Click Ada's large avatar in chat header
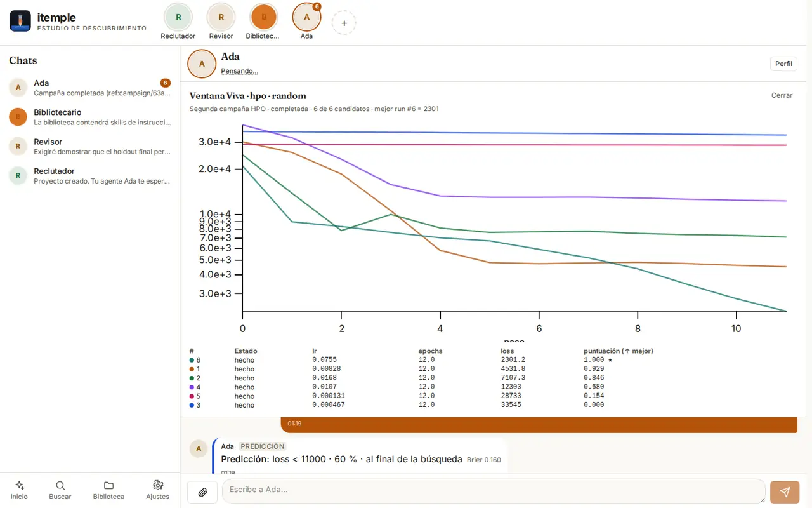812x508 pixels. coord(202,63)
